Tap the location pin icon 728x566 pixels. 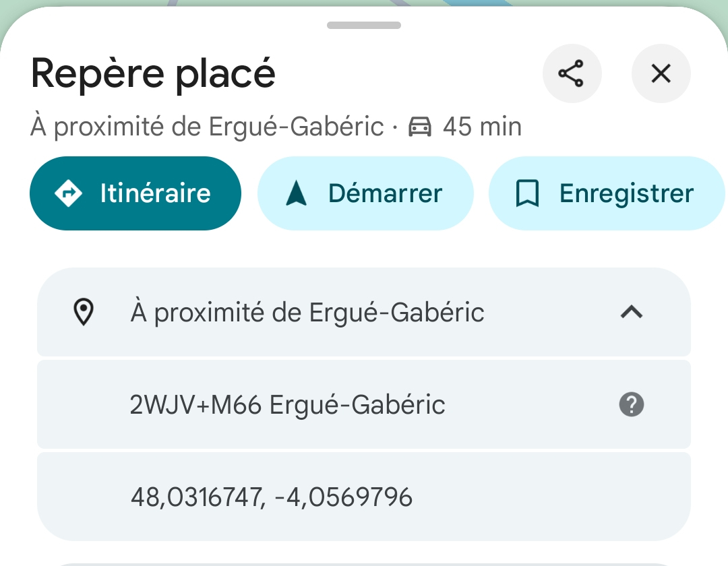click(83, 313)
